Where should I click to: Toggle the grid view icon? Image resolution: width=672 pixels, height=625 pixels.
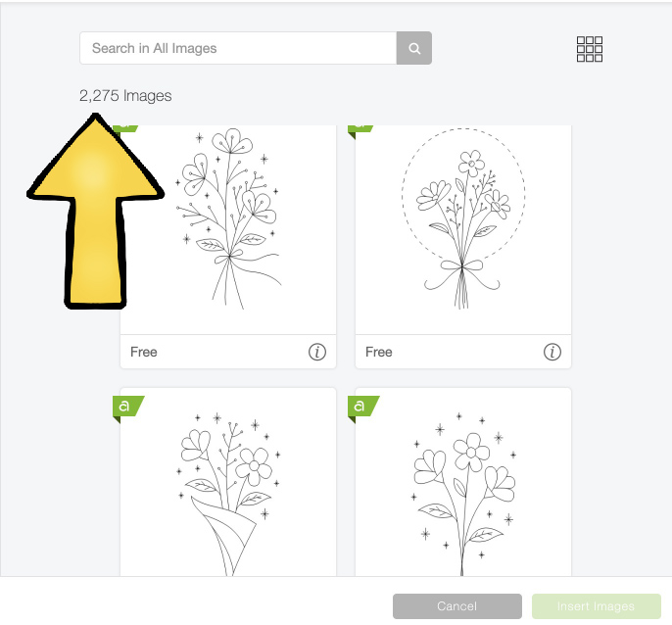(x=590, y=49)
